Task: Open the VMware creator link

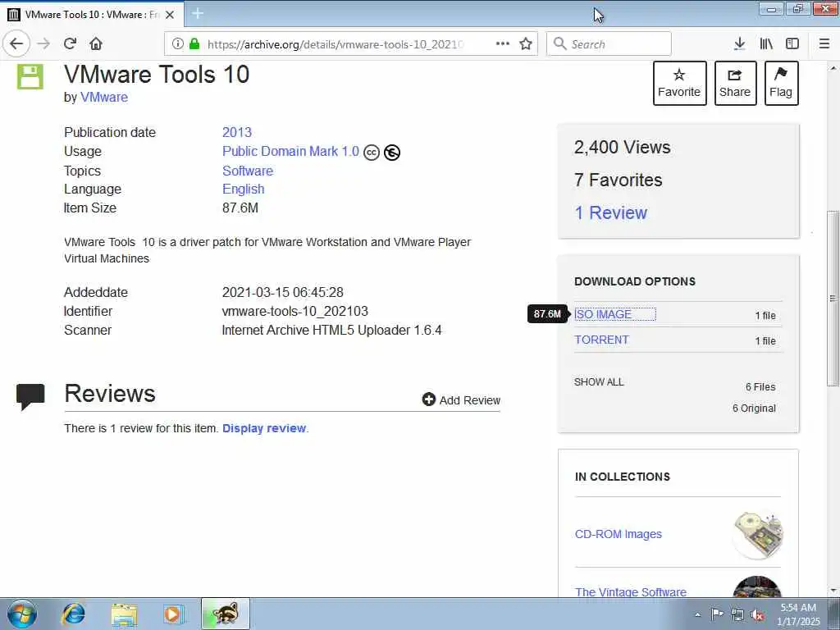Action: click(x=104, y=98)
